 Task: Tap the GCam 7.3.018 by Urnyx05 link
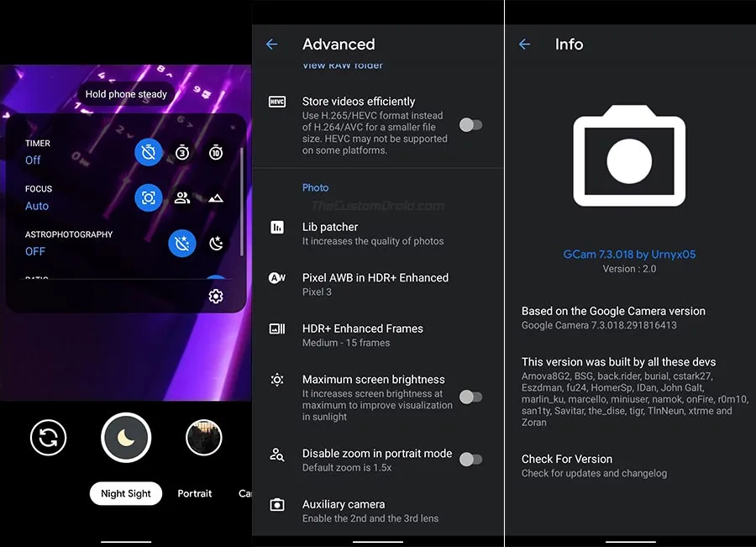(x=629, y=255)
